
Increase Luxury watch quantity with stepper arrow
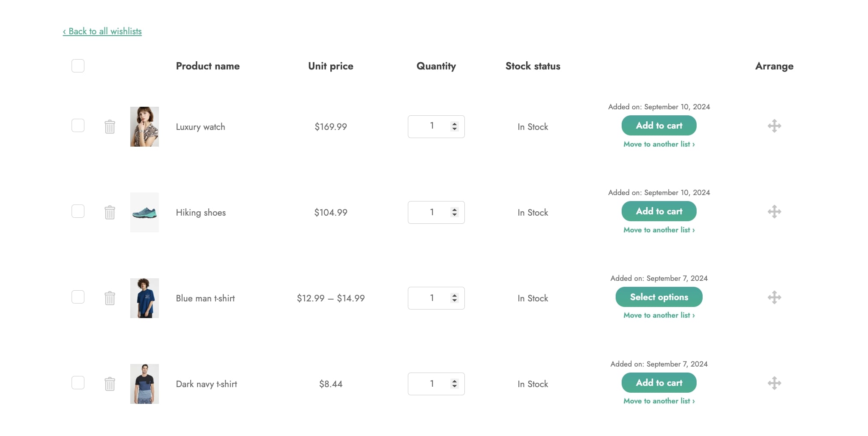click(455, 124)
